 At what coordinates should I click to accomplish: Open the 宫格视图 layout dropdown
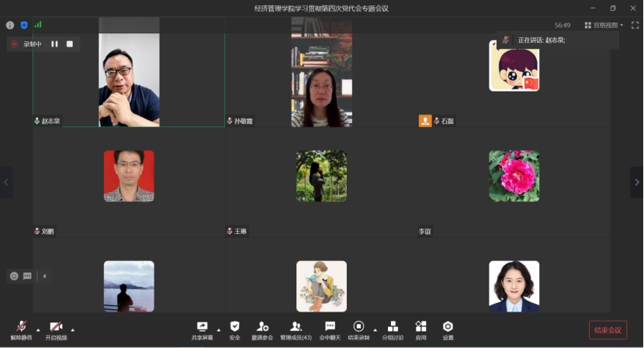coord(604,25)
